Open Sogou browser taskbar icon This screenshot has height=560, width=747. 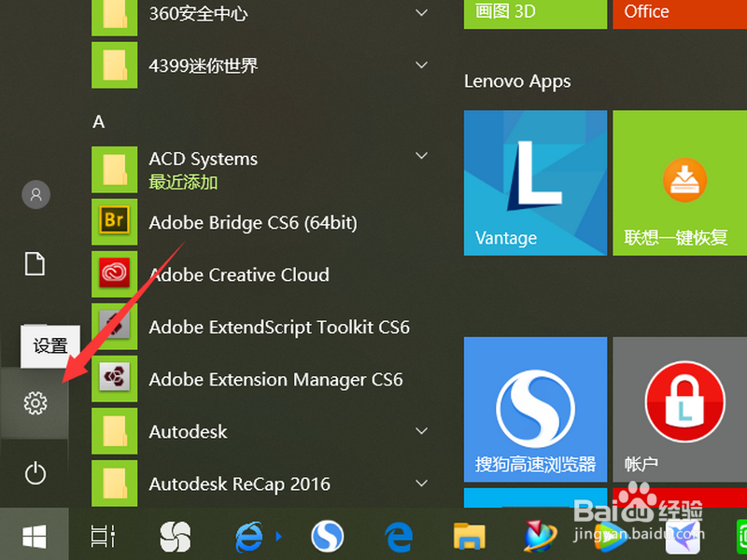tap(328, 536)
